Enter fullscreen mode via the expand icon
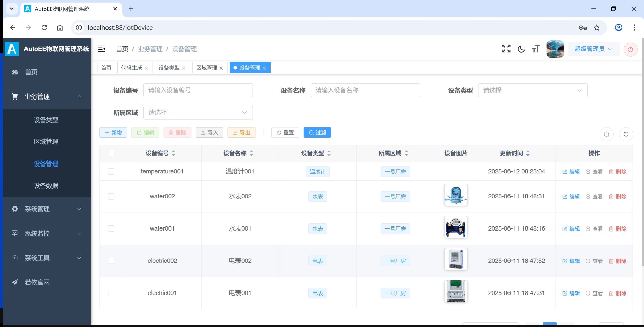 tap(506, 49)
